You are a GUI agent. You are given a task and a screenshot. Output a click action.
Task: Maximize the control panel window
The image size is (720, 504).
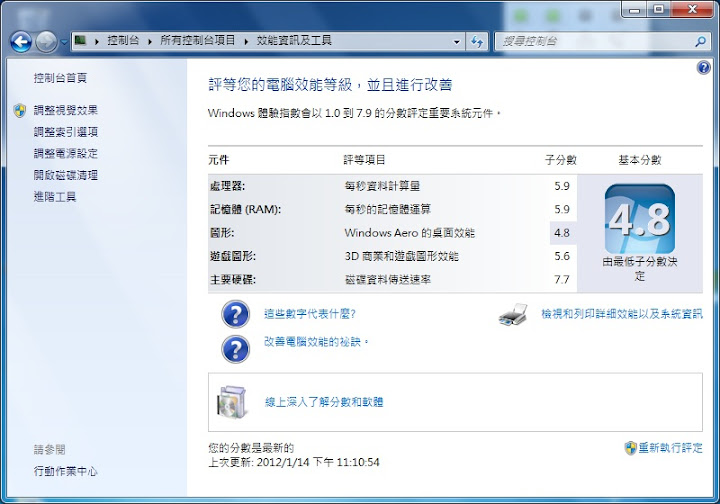(x=659, y=10)
